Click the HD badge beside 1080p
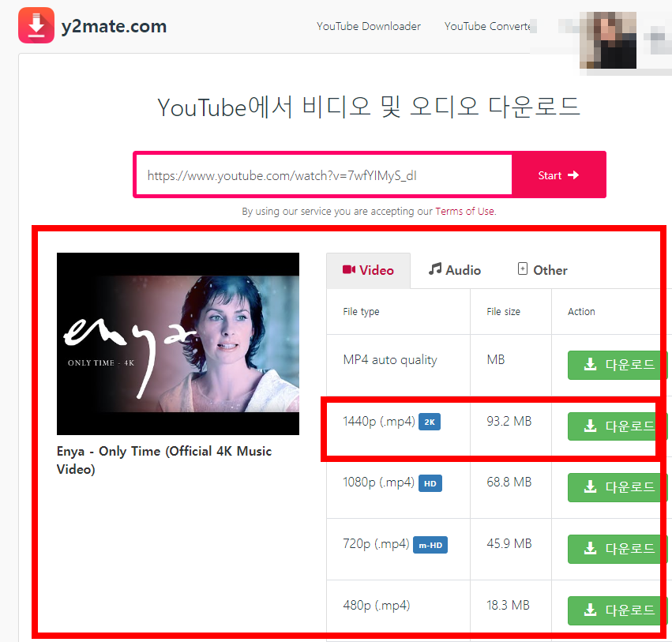Viewport: 672px width, 642px height. point(430,483)
